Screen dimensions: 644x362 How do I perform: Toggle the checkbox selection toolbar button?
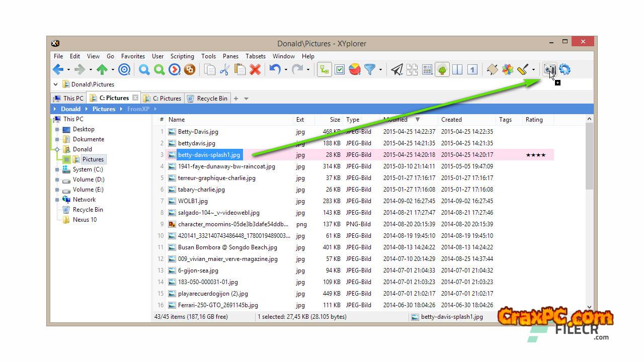pos(340,70)
